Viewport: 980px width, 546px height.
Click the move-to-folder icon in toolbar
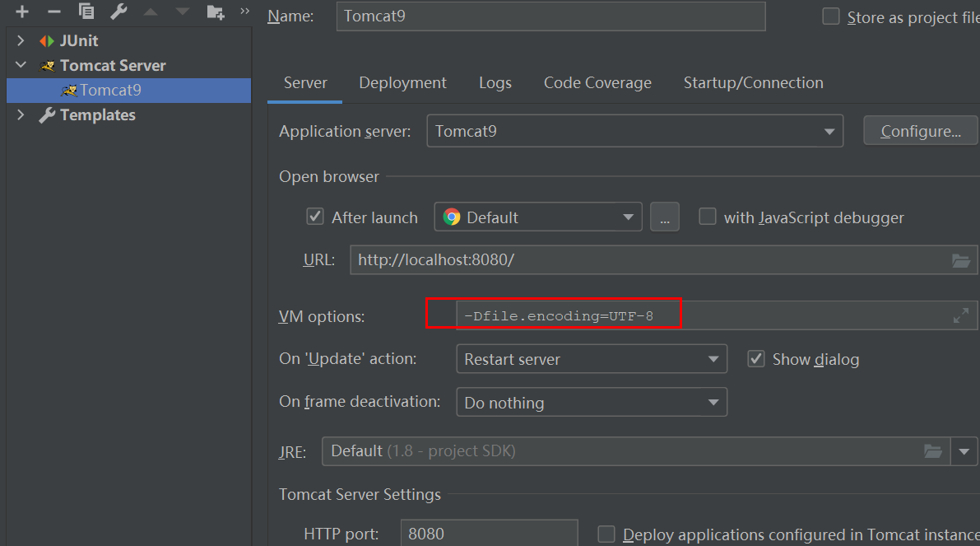[215, 12]
